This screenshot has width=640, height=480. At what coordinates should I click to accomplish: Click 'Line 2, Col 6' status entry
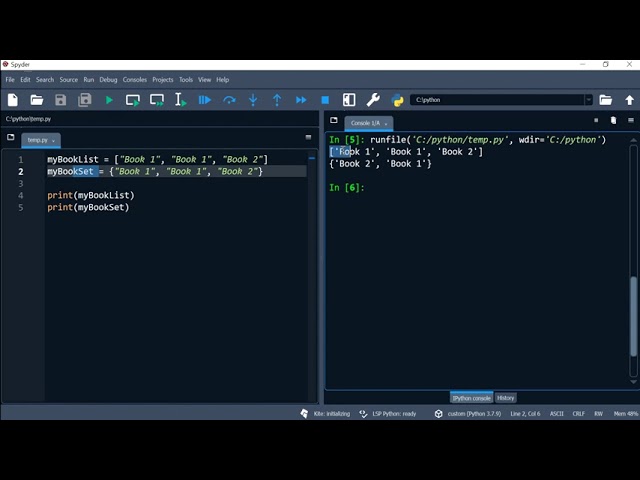pyautogui.click(x=525, y=413)
